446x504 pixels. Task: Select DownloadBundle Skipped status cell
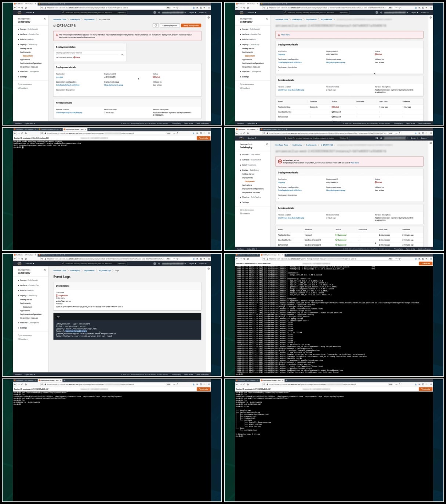tap(336, 112)
